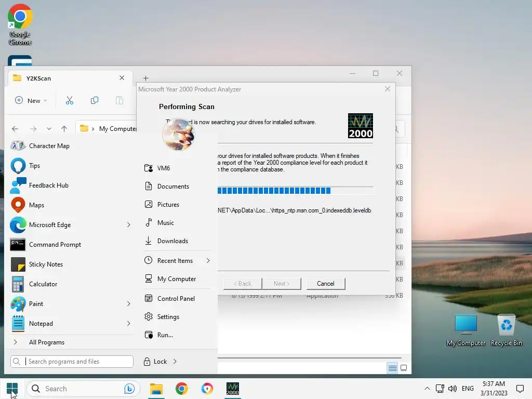Open My Computer from Start menu
This screenshot has width=532, height=399.
pyautogui.click(x=177, y=279)
